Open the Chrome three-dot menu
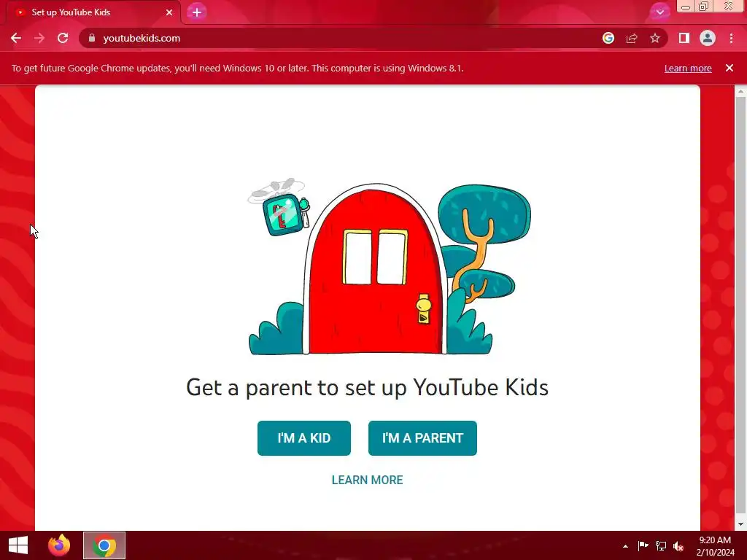This screenshot has width=747, height=560. click(731, 38)
